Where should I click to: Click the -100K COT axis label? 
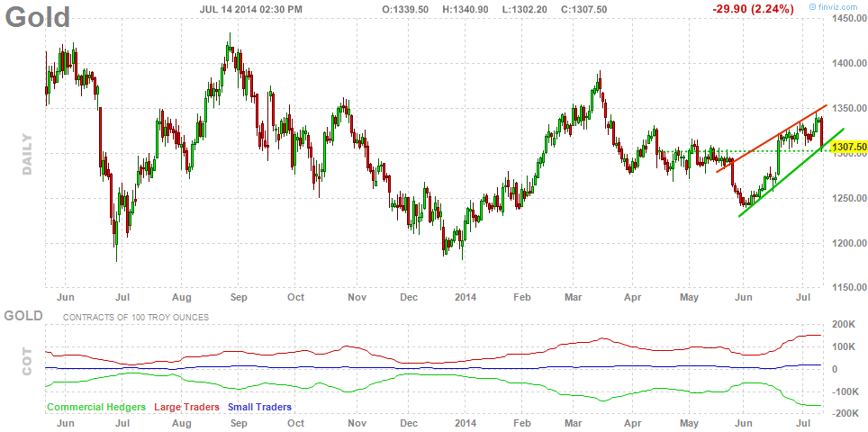point(845,391)
